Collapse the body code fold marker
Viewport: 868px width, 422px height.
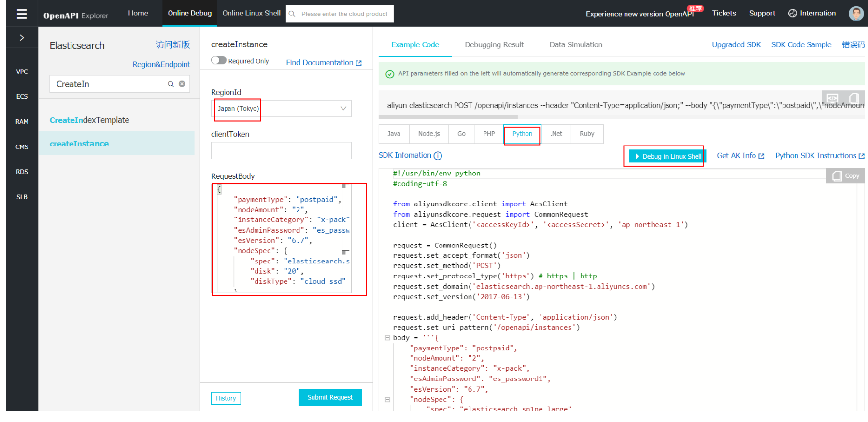(x=387, y=338)
